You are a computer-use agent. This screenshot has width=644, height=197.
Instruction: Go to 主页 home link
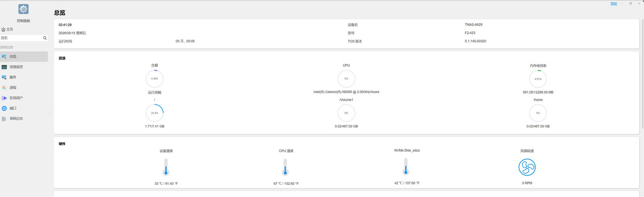pos(7,29)
